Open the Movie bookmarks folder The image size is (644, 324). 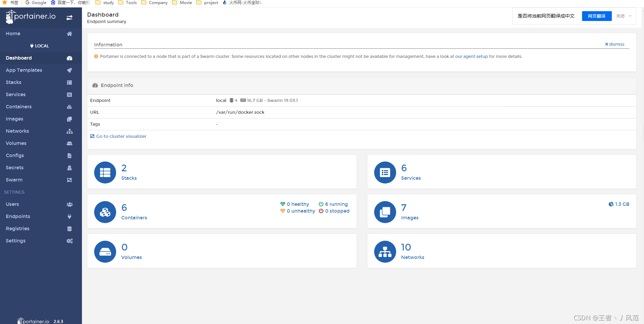tap(182, 3)
